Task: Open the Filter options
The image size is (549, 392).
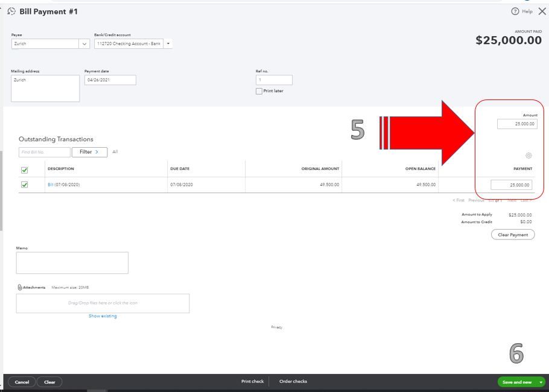Action: [x=89, y=152]
